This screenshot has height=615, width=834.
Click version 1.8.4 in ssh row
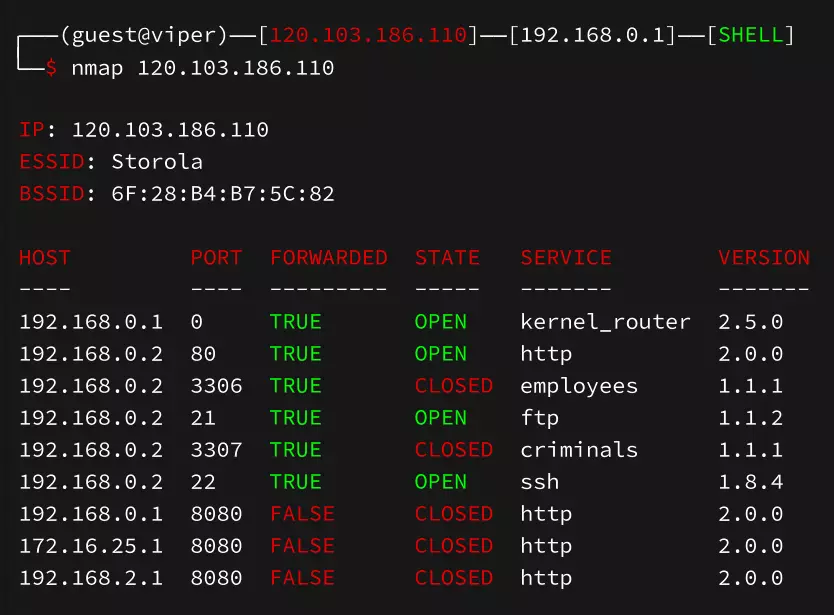[x=750, y=482]
